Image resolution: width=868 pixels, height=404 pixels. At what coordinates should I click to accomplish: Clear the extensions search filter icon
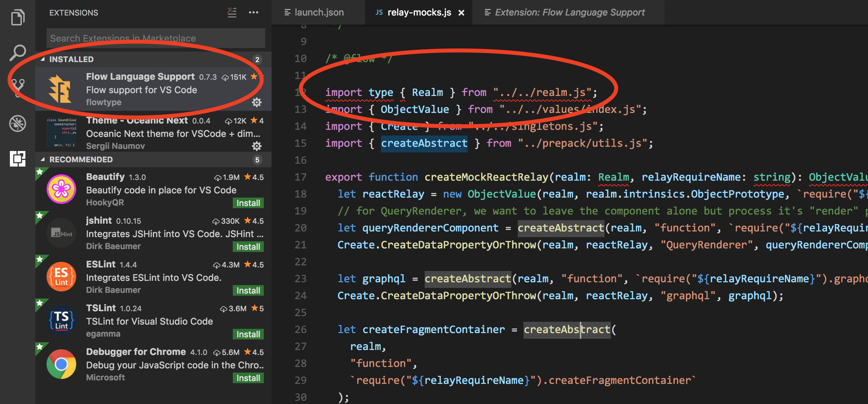[232, 12]
